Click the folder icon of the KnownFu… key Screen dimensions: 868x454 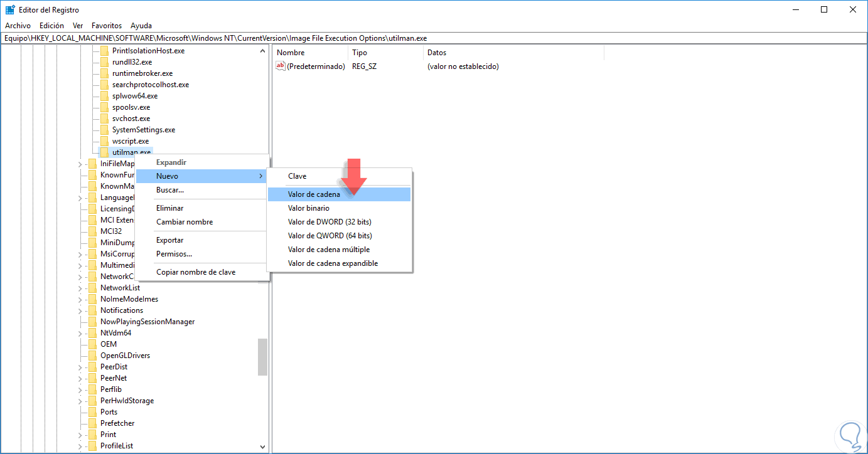93,175
